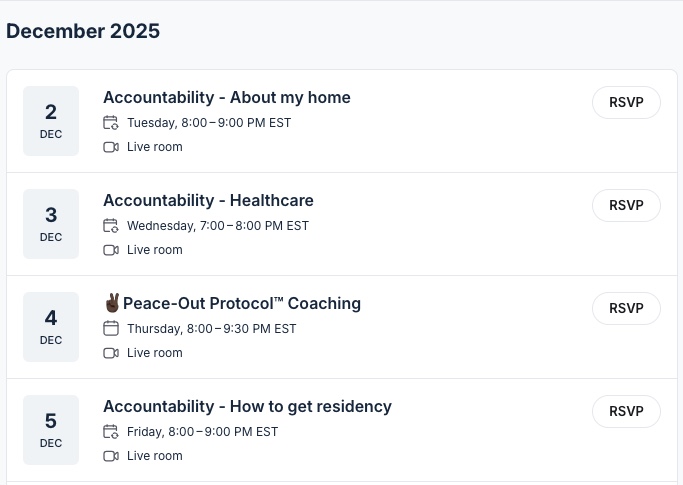Open Peace-Out Protocol Coaching event title

pyautogui.click(x=241, y=303)
